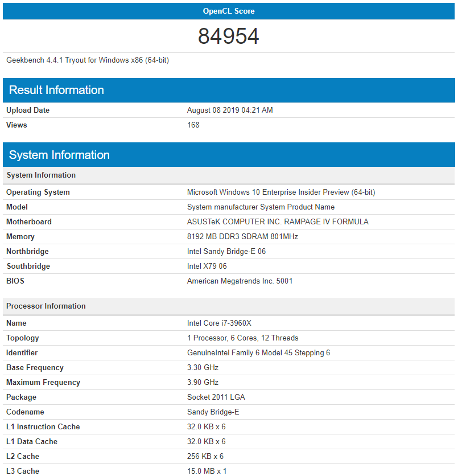Select the 256 KB x 6 value
Viewport: 466px width, 476px height.
[x=205, y=457]
